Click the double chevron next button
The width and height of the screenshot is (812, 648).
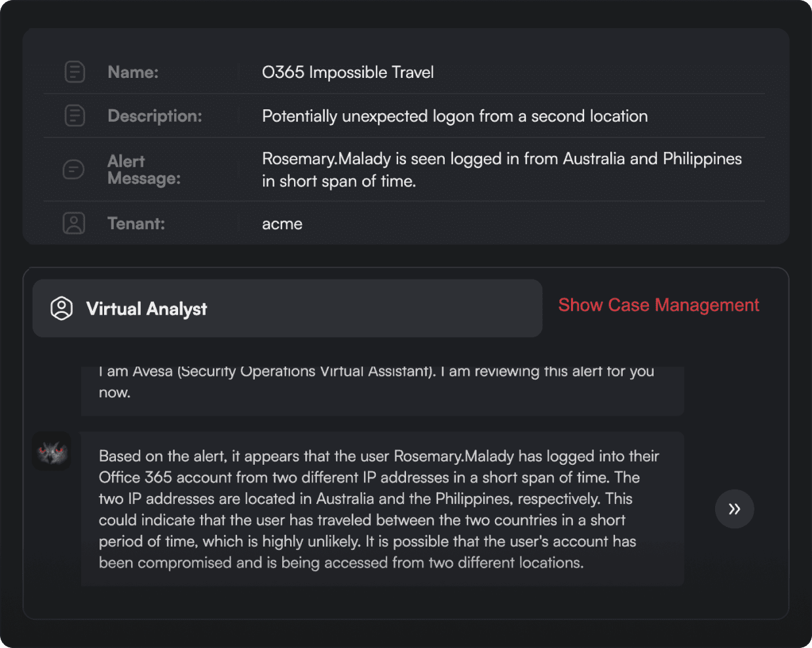734,509
